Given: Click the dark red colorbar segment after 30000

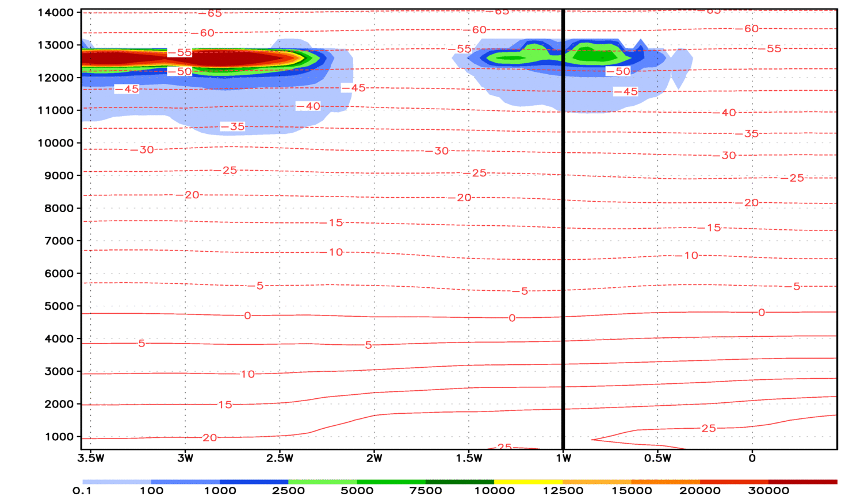Looking at the screenshot, I should [802, 482].
